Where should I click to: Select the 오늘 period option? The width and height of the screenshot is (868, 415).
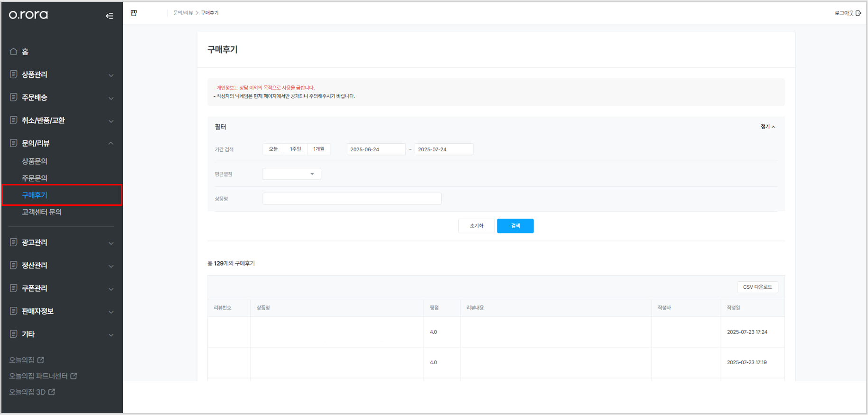[x=273, y=149]
